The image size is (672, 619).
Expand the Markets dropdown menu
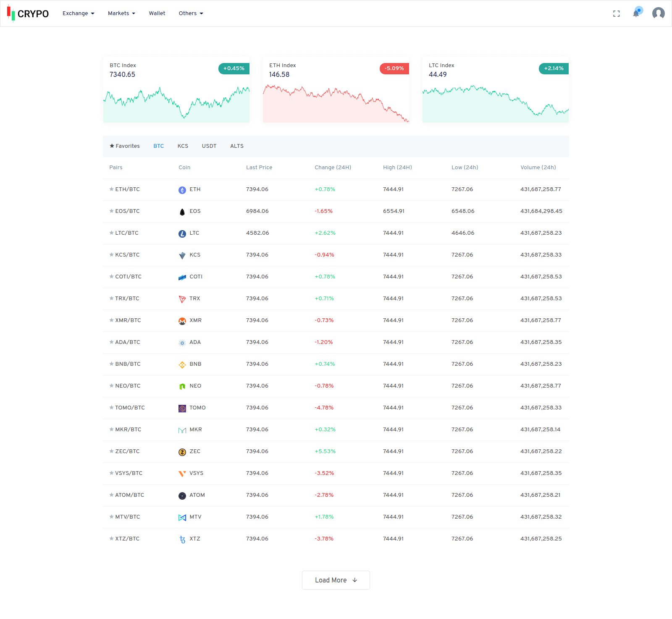coord(121,13)
